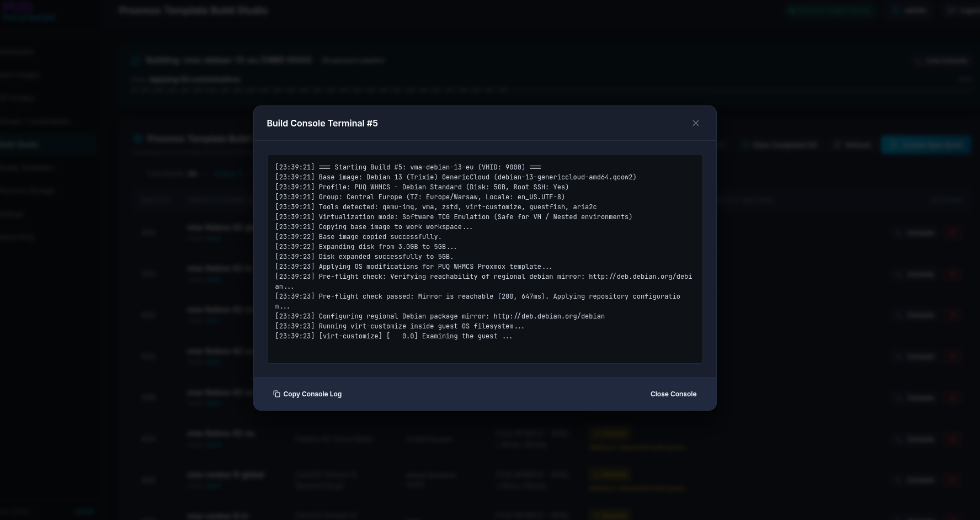Click the Copy Console Log button

[x=307, y=394]
